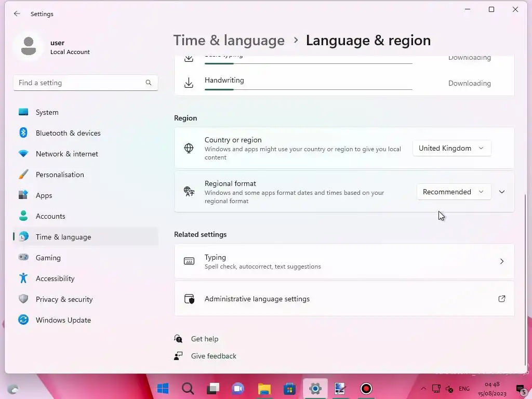Show hidden system tray icons

tap(423, 389)
